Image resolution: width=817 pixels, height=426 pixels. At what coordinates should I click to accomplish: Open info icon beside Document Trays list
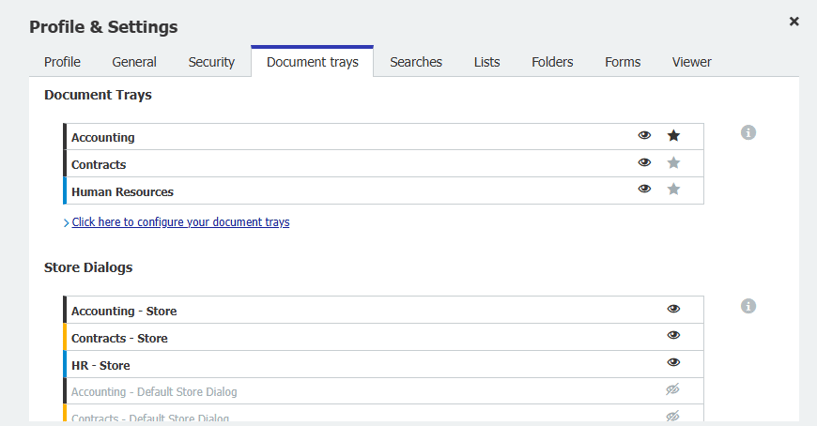(748, 133)
